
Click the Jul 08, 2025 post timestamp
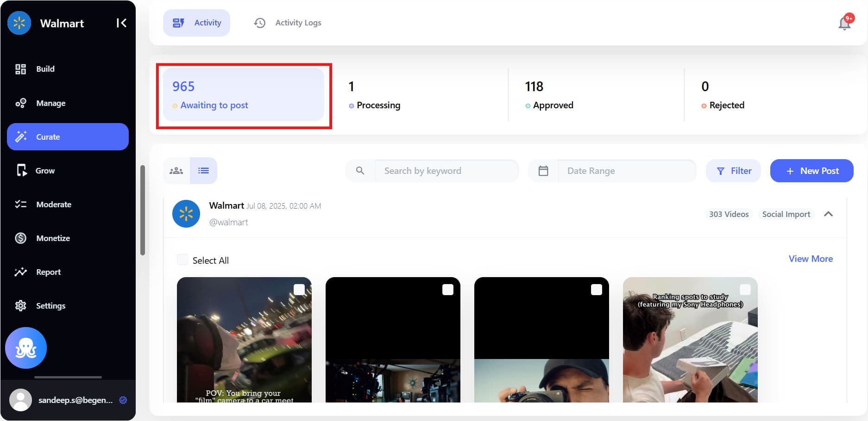283,206
